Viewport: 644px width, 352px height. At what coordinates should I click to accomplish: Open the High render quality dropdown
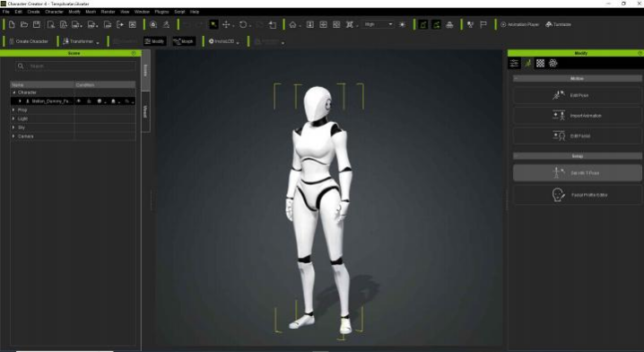[379, 24]
